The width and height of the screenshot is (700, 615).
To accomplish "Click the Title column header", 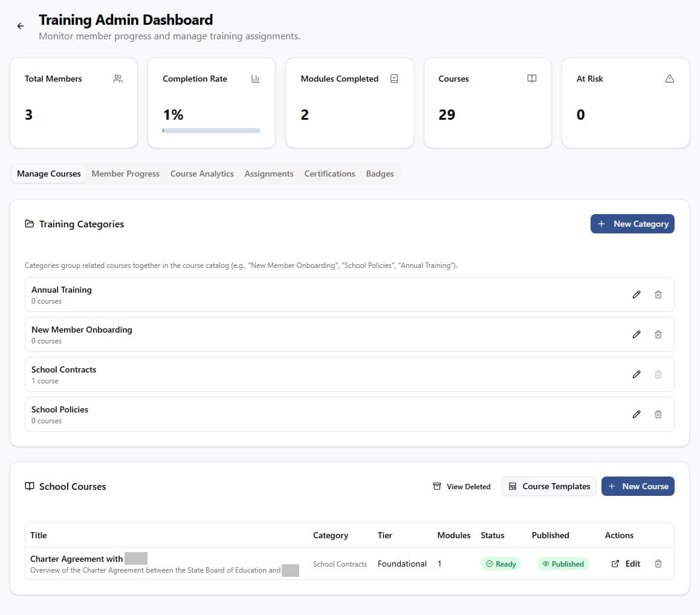I will tap(39, 535).
